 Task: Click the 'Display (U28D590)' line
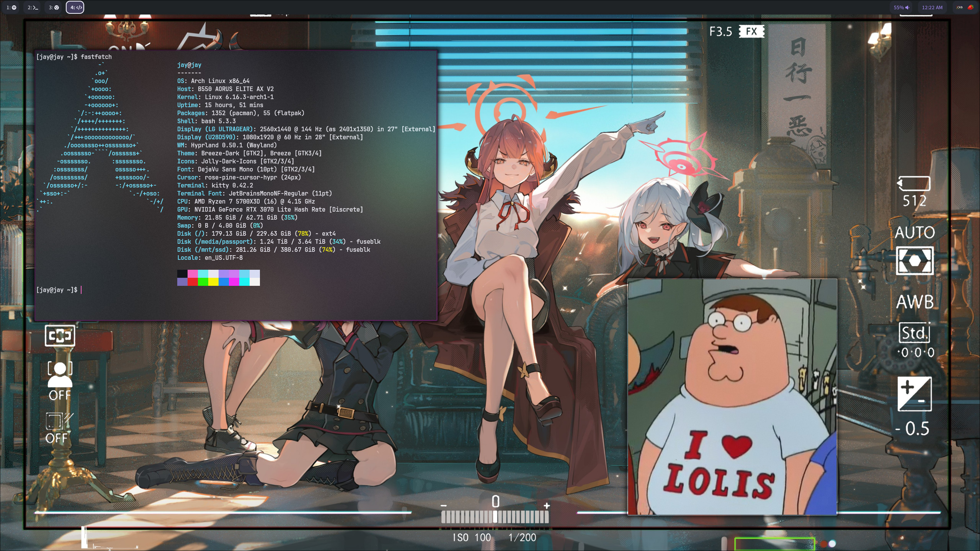coord(270,137)
